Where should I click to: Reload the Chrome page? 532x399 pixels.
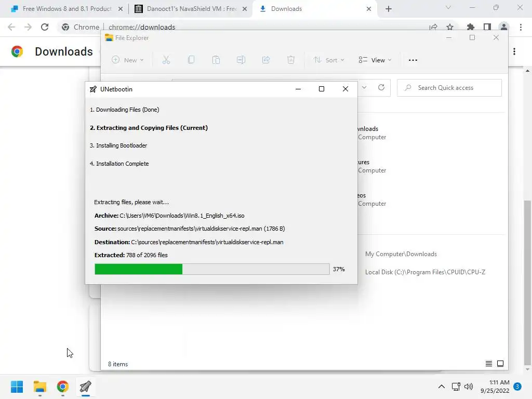click(45, 27)
